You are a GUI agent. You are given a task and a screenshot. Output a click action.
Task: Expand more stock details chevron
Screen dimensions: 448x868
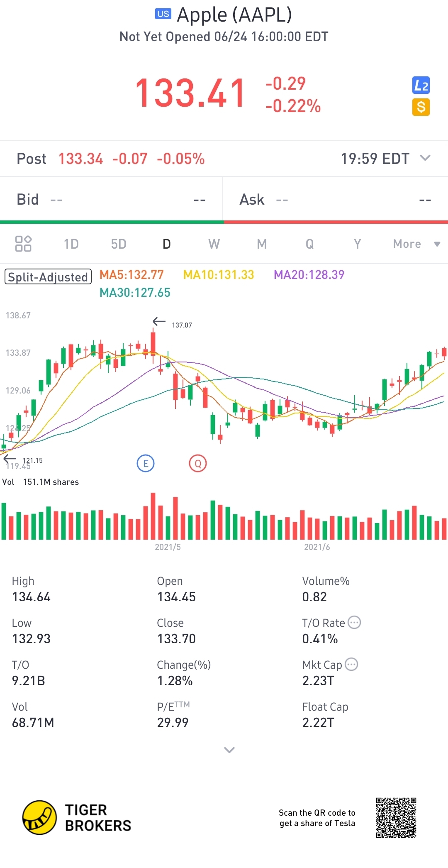(x=229, y=750)
